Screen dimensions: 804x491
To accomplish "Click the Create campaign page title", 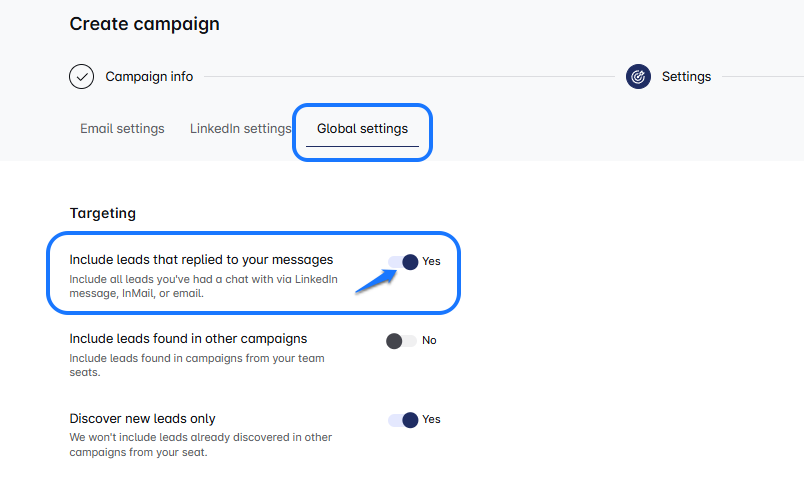I will pyautogui.click(x=144, y=24).
